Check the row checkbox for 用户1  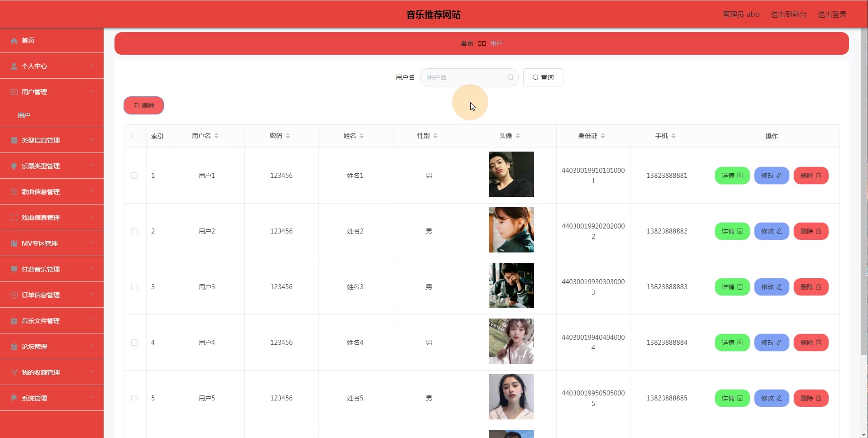[x=134, y=176]
